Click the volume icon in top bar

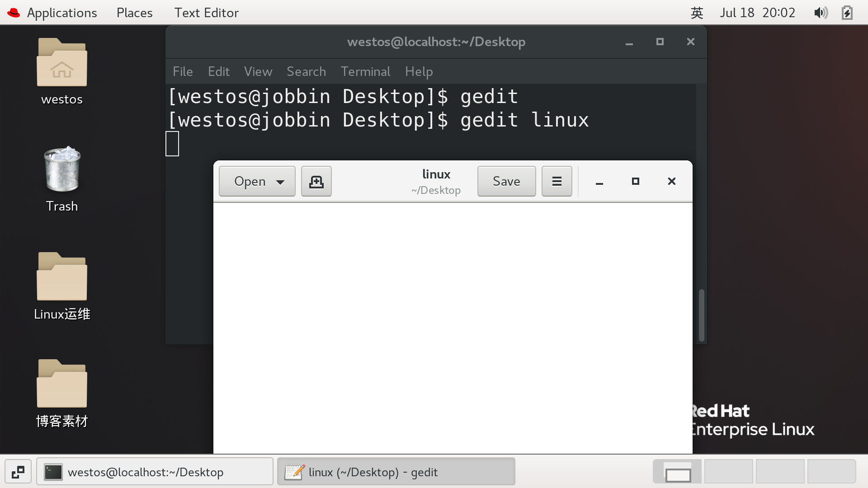[821, 13]
